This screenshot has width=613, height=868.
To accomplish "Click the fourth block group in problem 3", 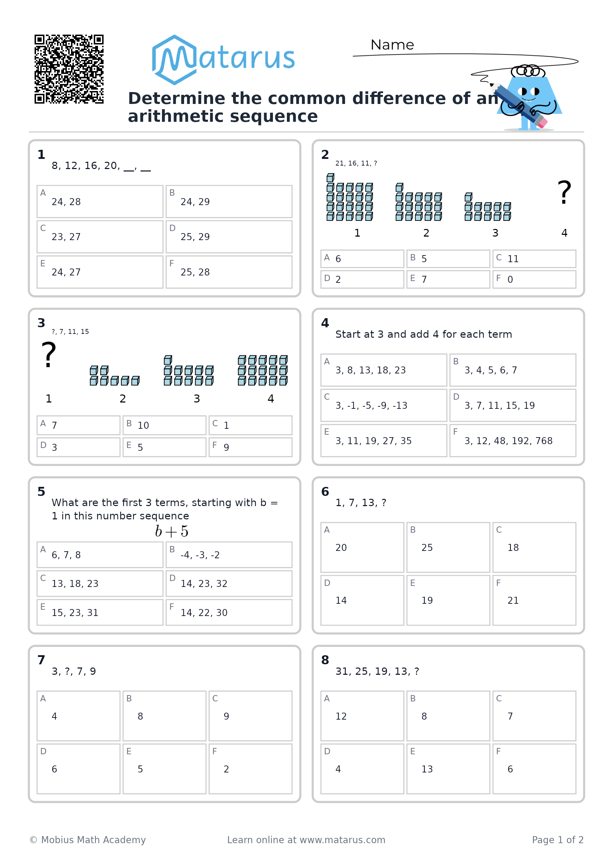I will 263,370.
